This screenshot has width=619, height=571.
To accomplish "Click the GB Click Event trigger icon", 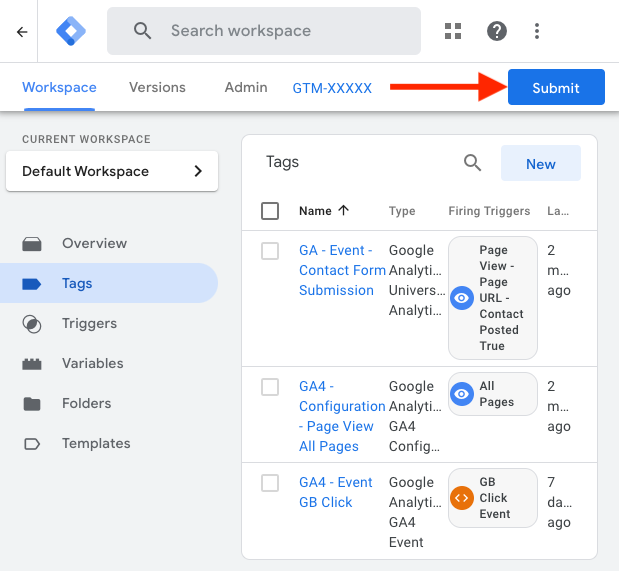I will coord(462,498).
